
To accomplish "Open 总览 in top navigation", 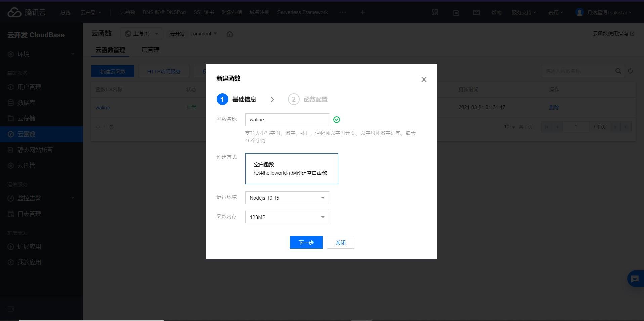I will click(66, 12).
